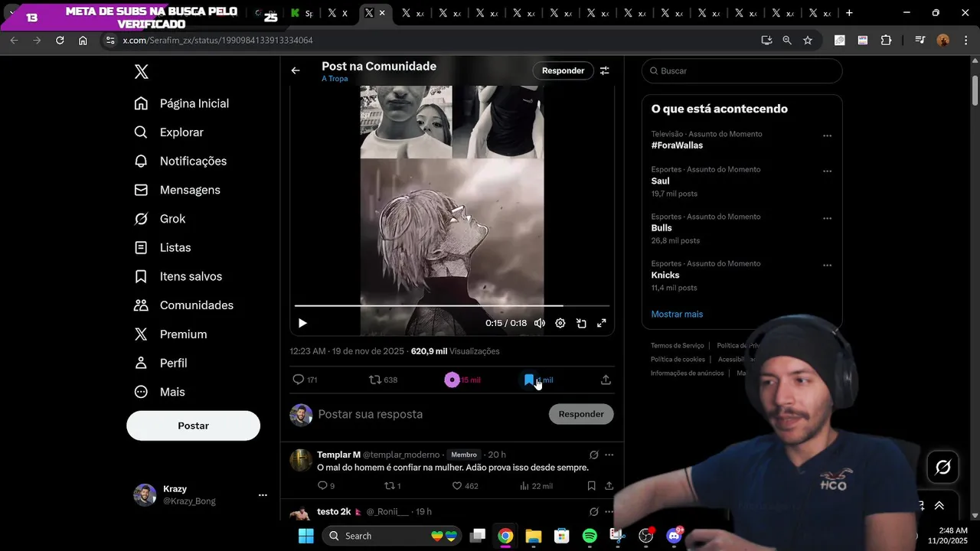Open Spotify from the taskbar
The image size is (980, 551).
coord(590,536)
